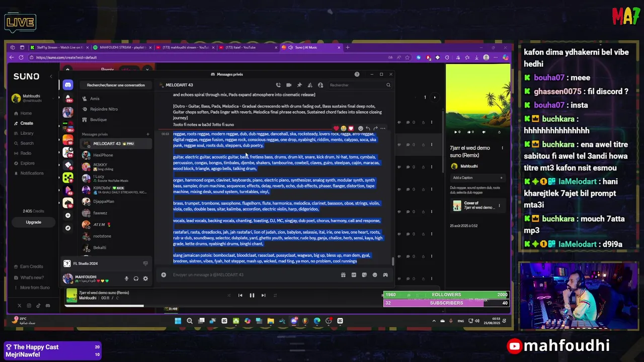Toggle shuffle in Suno player

[229, 296]
